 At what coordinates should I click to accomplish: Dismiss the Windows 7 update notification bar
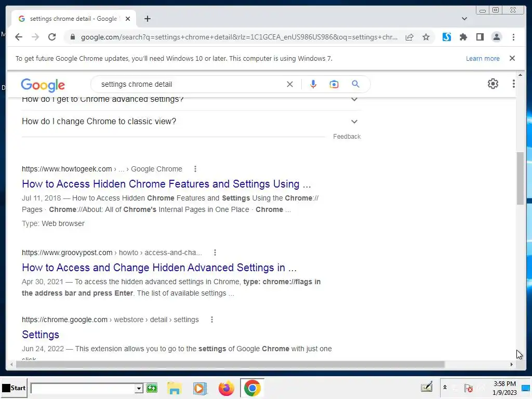point(512,58)
